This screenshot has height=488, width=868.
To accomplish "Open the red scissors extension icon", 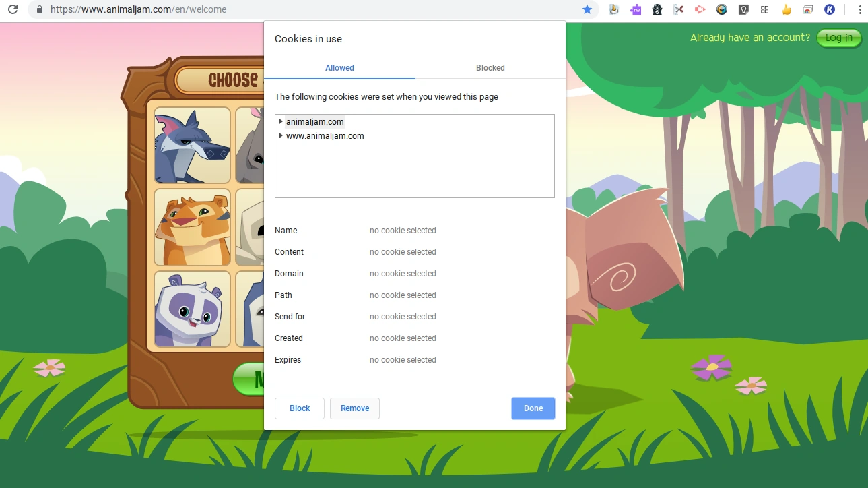I will (x=679, y=10).
